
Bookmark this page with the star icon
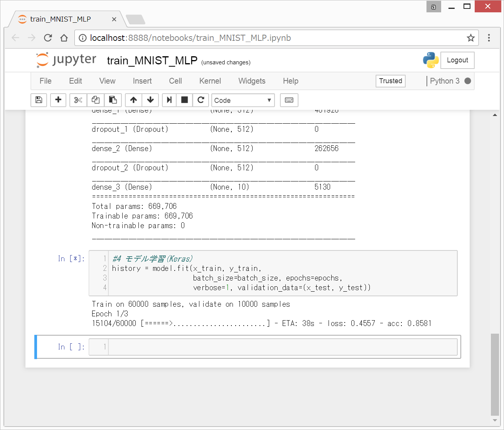click(x=470, y=38)
